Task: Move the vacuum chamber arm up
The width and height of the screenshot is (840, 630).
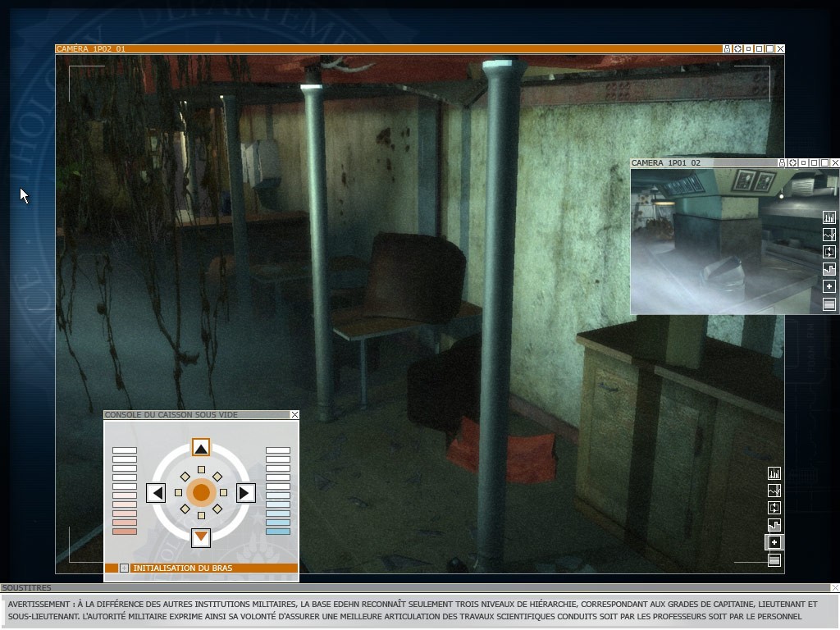Action: (x=201, y=448)
